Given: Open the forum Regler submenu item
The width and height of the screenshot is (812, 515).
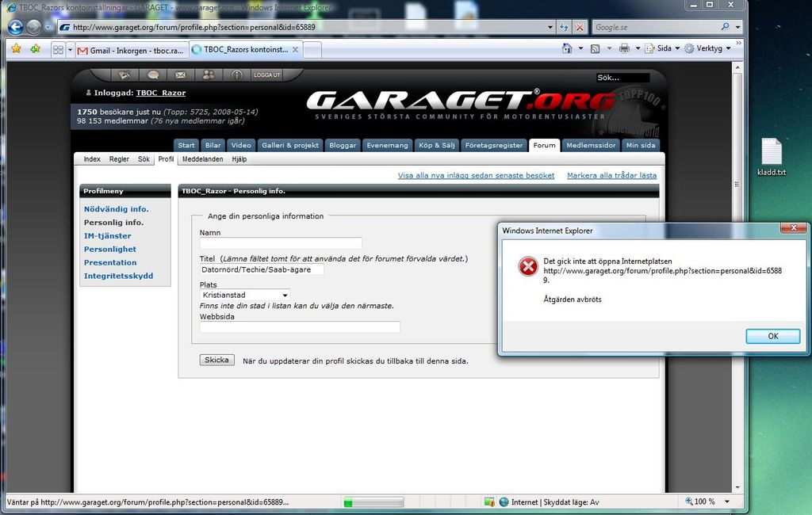Looking at the screenshot, I should click(x=119, y=159).
